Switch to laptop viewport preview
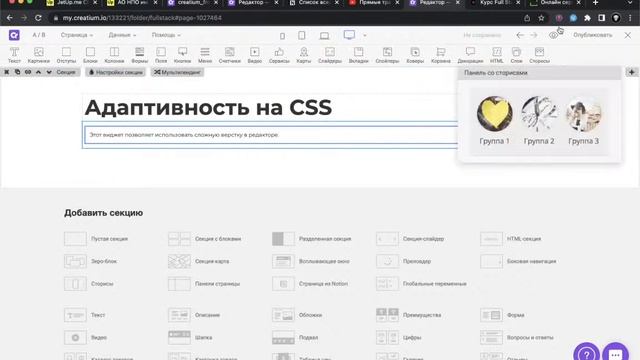This screenshot has width=640, height=360. [324, 36]
